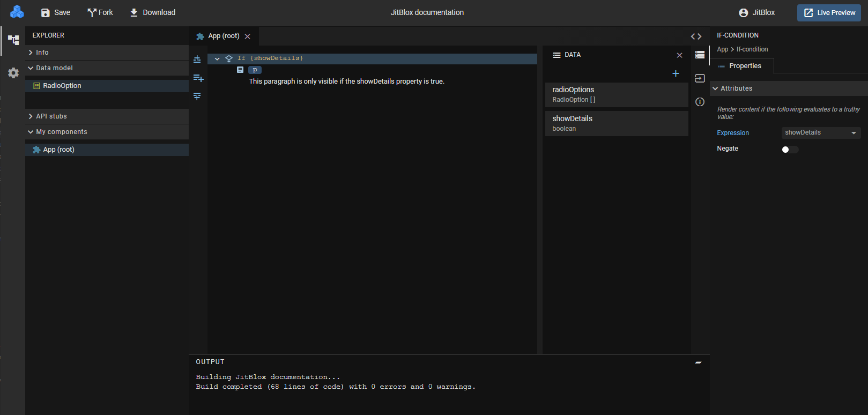Image resolution: width=868 pixels, height=415 pixels.
Task: Click the JitBlox logo icon
Action: (17, 12)
